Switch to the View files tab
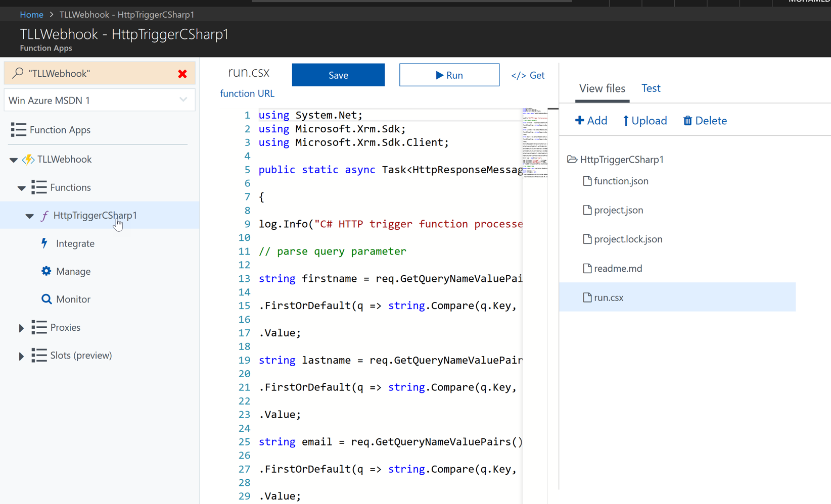This screenshot has height=504, width=831. (602, 88)
